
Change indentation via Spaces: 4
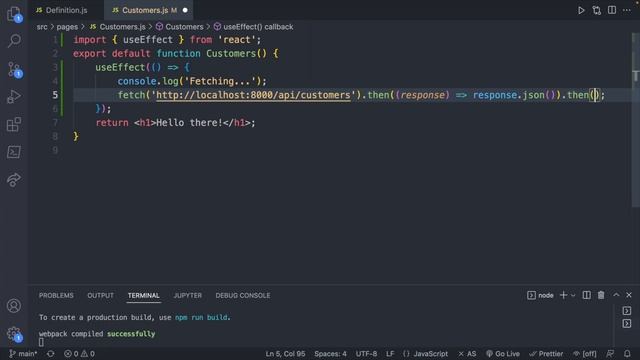330,353
